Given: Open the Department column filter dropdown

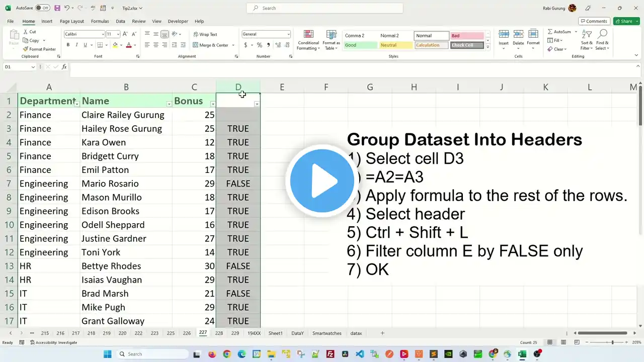Looking at the screenshot, I should pyautogui.click(x=76, y=104).
